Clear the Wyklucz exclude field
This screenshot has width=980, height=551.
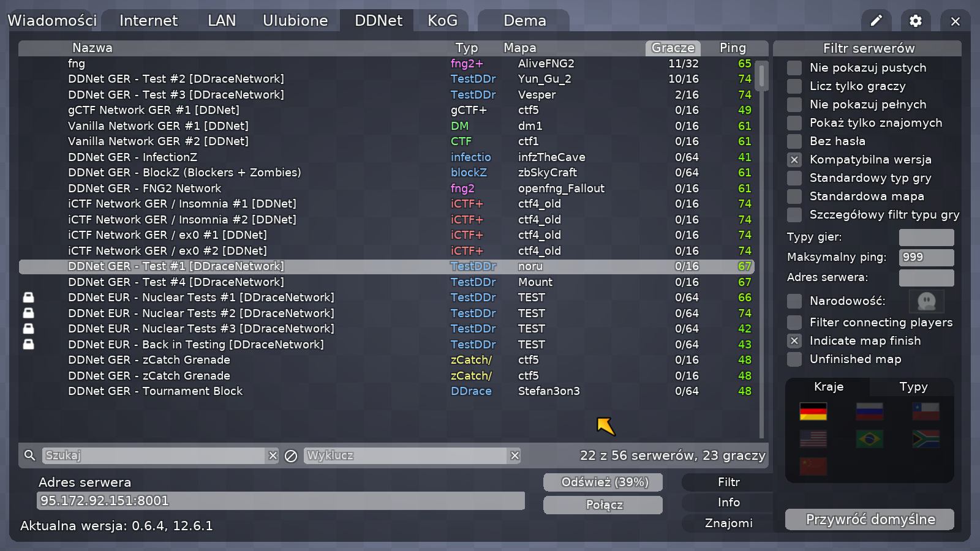(514, 455)
